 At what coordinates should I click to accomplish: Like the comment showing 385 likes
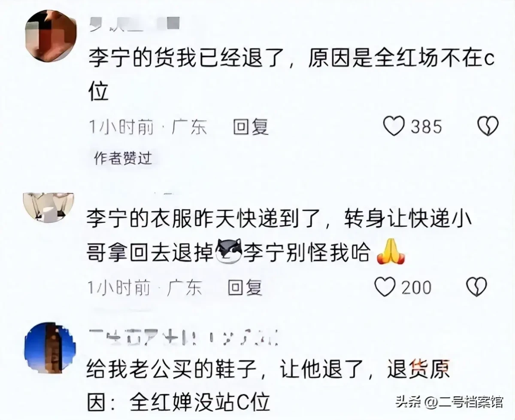(x=394, y=127)
